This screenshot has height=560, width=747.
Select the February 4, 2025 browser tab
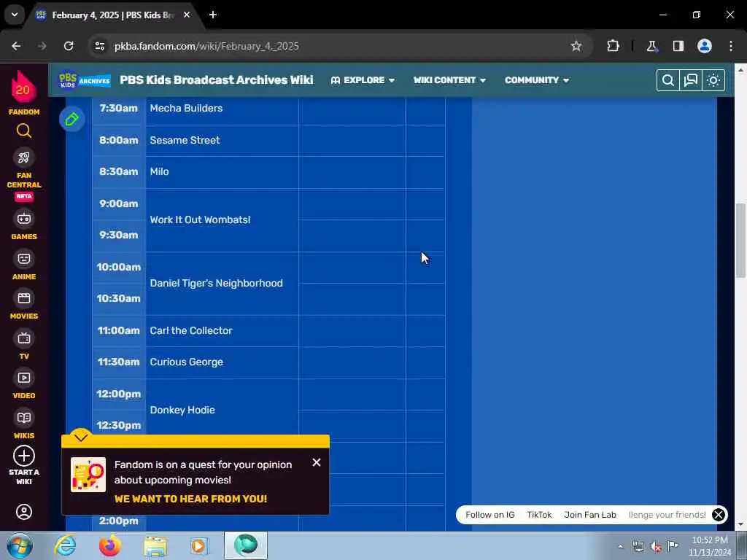pyautogui.click(x=113, y=15)
